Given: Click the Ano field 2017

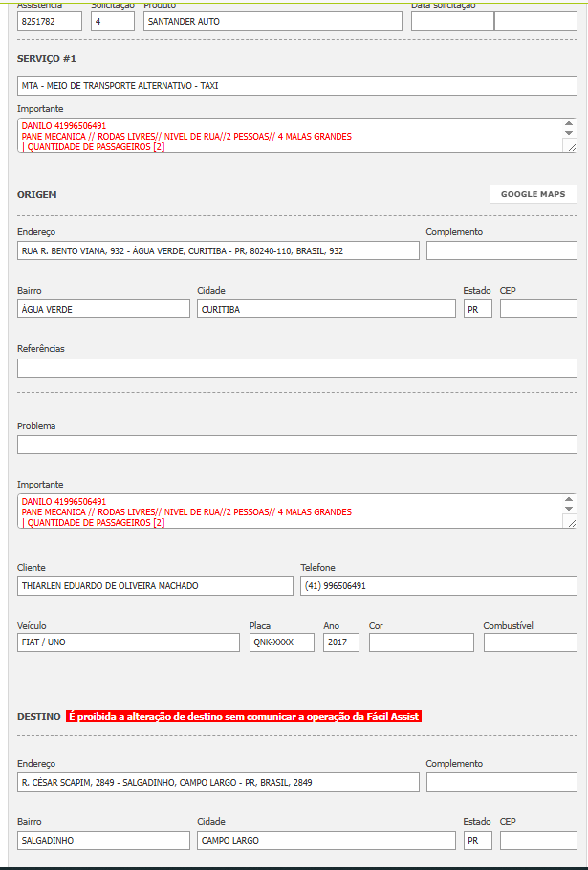Looking at the screenshot, I should 341,642.
